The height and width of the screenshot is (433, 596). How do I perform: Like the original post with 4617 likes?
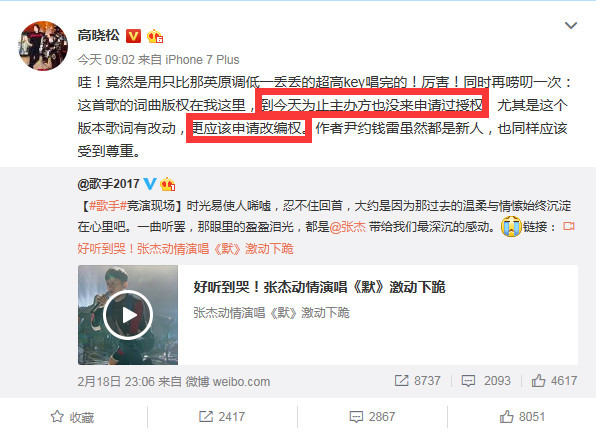pos(554,381)
